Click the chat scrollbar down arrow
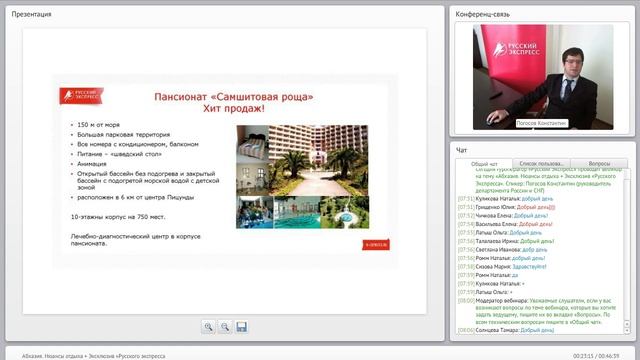 point(627,331)
